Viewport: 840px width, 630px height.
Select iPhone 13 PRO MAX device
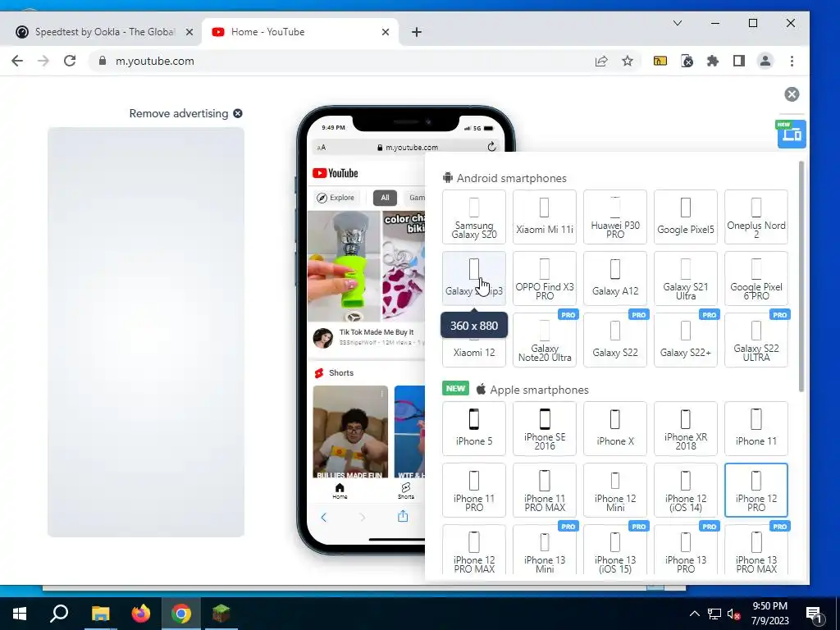pyautogui.click(x=756, y=550)
